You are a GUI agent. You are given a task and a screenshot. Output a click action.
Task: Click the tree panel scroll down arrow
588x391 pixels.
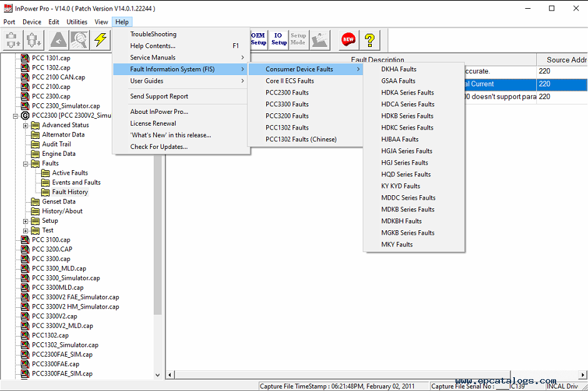(157, 375)
